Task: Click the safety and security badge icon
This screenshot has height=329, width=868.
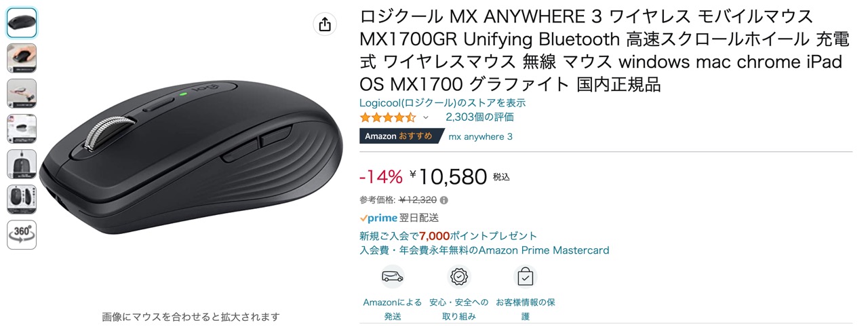Action: click(x=459, y=277)
